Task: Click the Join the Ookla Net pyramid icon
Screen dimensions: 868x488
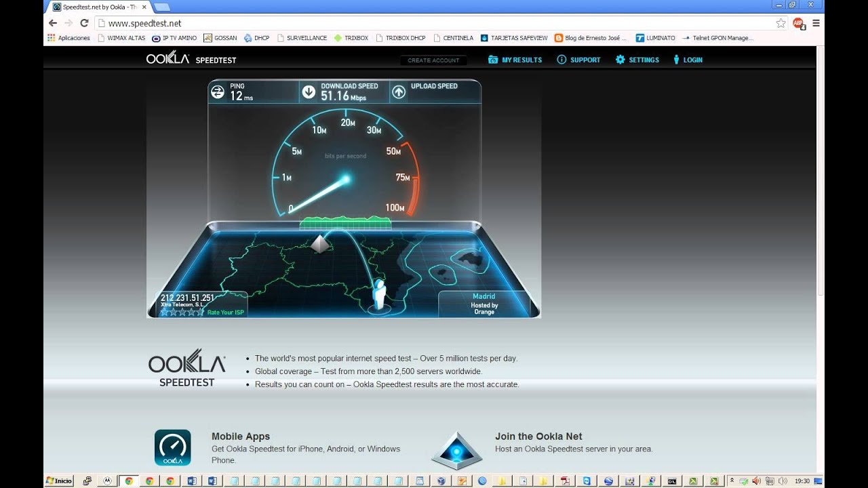Action: [456, 451]
